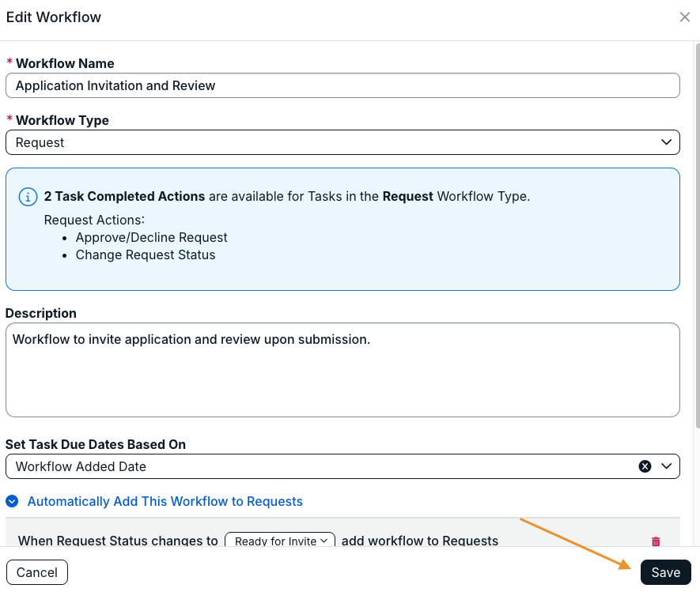The height and width of the screenshot is (592, 700).
Task: Click the Cancel button
Action: click(37, 572)
